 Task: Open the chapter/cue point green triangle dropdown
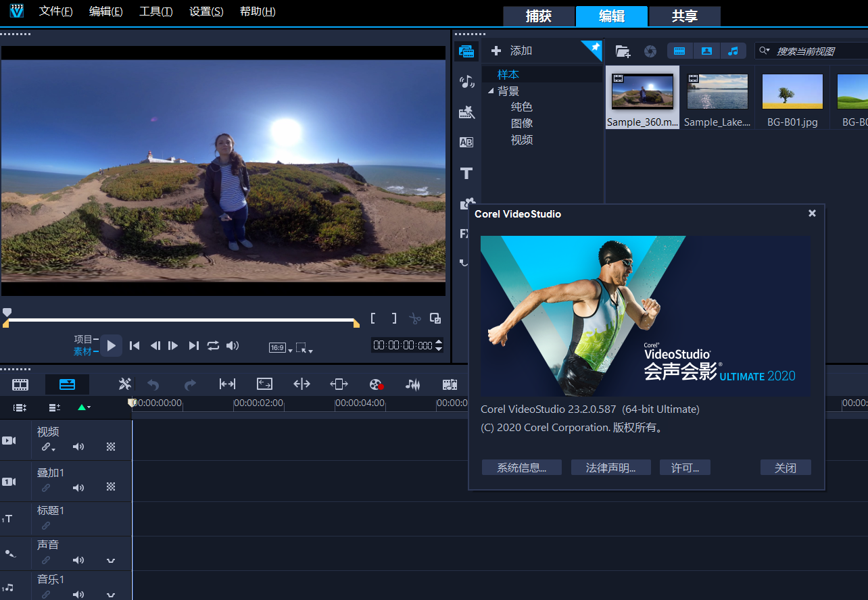click(x=84, y=407)
